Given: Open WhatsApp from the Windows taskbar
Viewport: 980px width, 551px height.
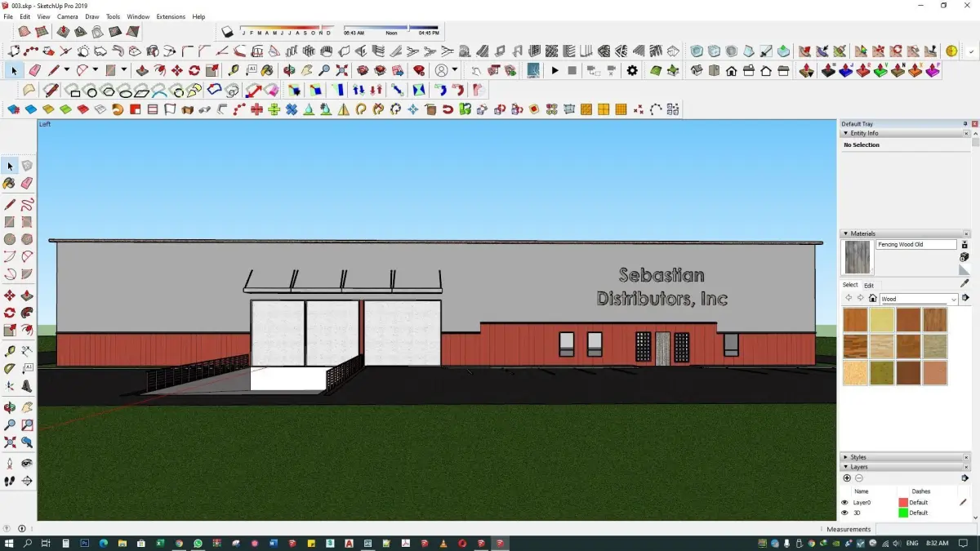Looking at the screenshot, I should point(198,543).
